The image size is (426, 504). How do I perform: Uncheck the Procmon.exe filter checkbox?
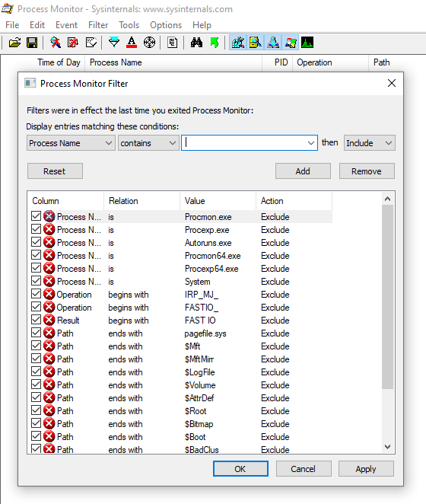(36, 216)
